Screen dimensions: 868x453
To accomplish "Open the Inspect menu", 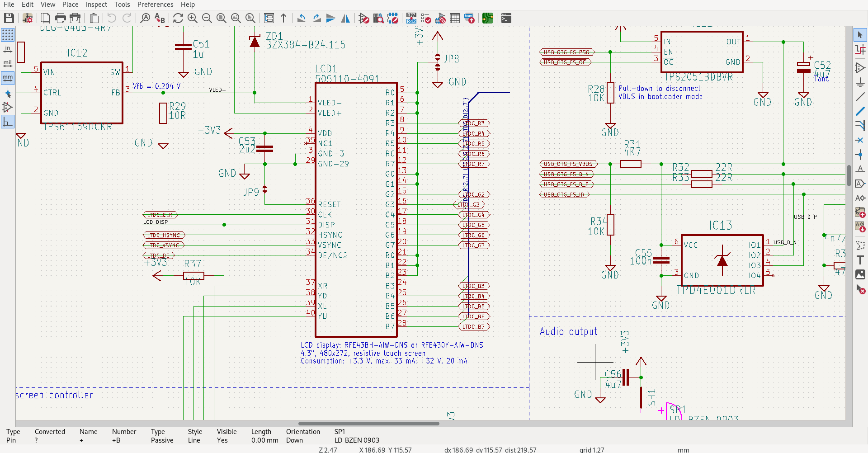I will coord(96,5).
